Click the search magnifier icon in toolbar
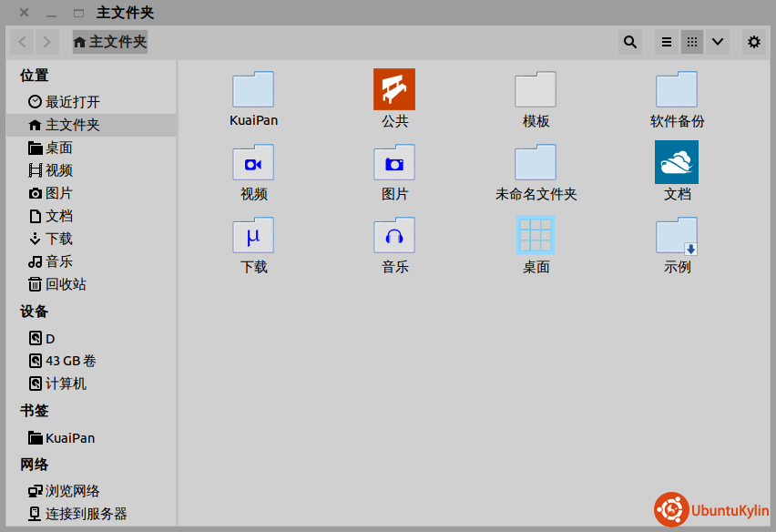Screen dimensions: 776x532 pos(629,42)
